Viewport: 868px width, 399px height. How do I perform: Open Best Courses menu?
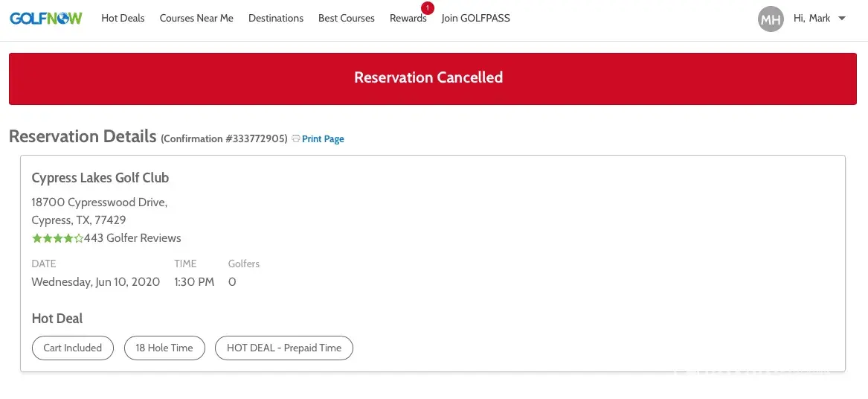(x=347, y=18)
